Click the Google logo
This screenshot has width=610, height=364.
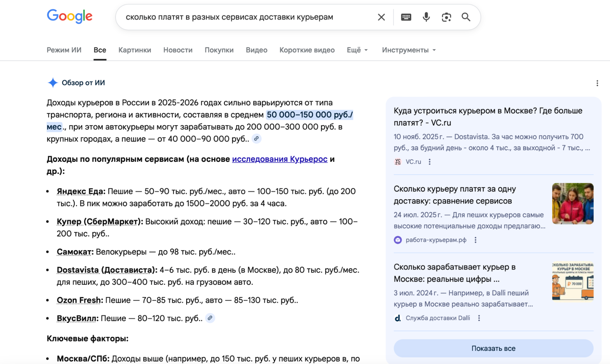coord(70,16)
